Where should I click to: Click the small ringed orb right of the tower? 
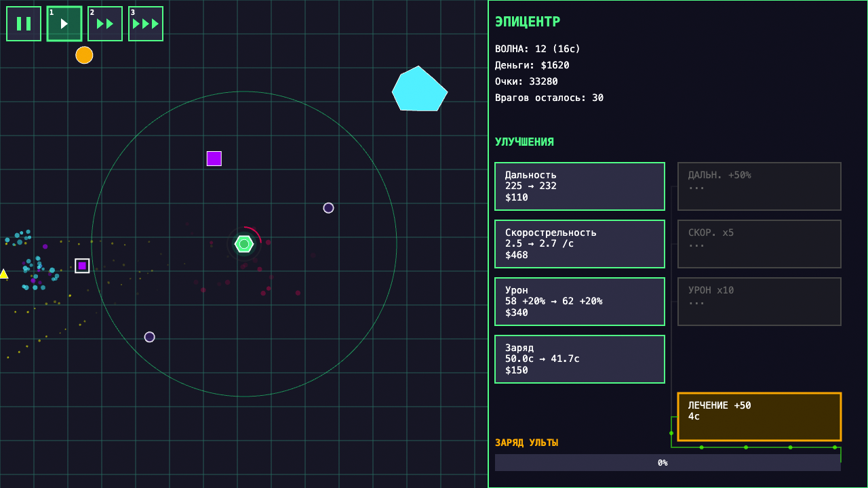(328, 208)
